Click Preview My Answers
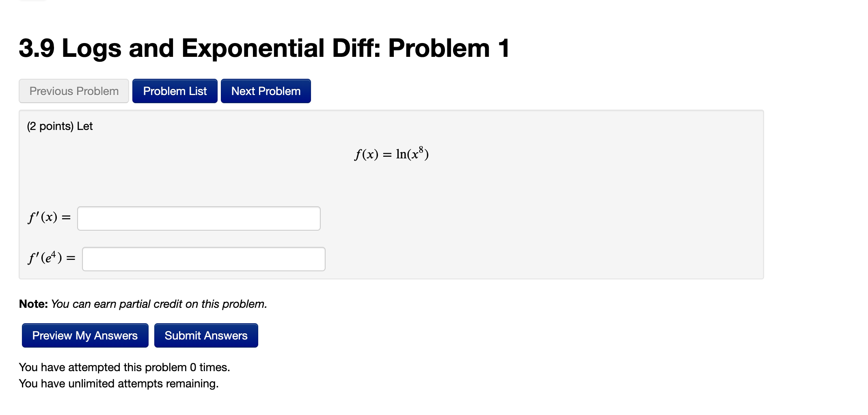The image size is (868, 415). coord(84,335)
